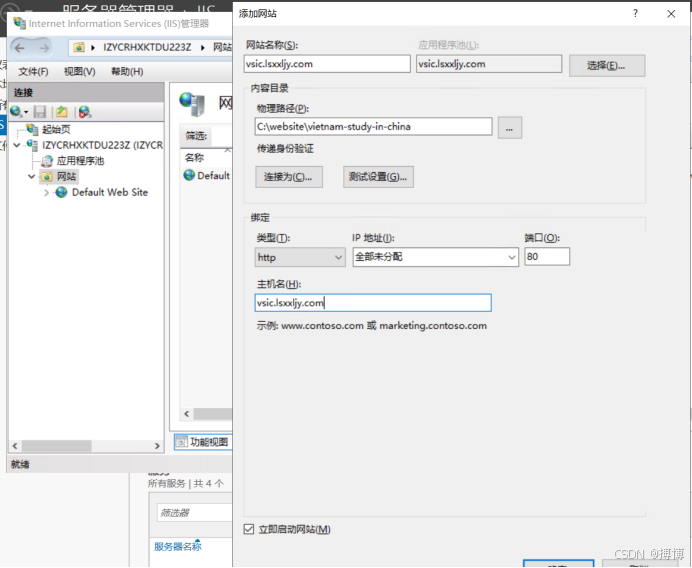Click the 主机名 host name field
The height and width of the screenshot is (568, 692).
[373, 303]
